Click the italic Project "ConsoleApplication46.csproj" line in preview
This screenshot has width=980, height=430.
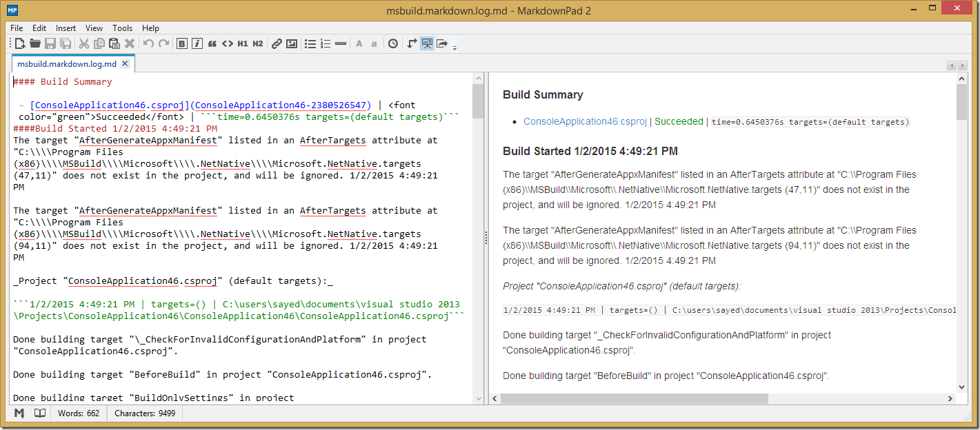(622, 286)
